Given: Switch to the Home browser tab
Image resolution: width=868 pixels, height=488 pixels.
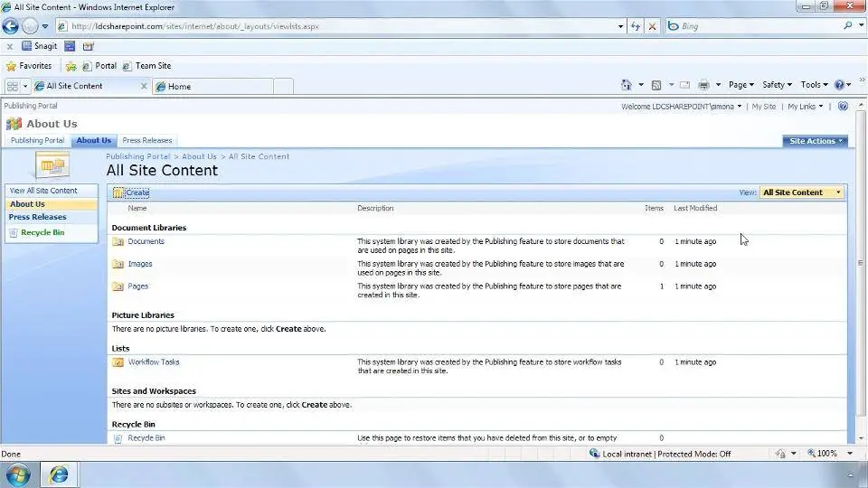Looking at the screenshot, I should click(x=213, y=87).
